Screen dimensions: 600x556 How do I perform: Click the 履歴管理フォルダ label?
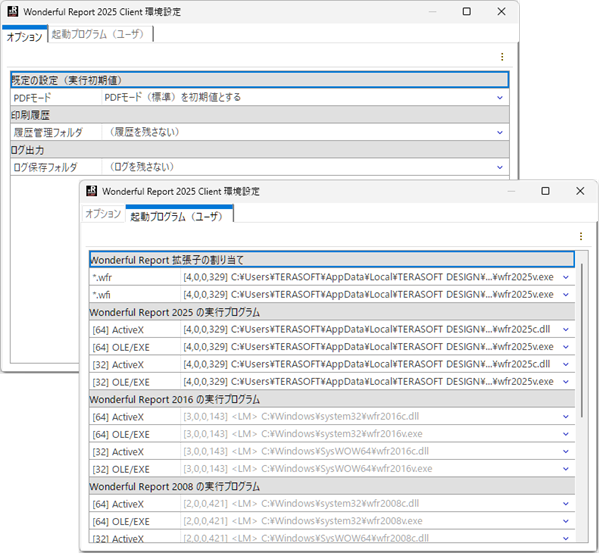(x=48, y=133)
